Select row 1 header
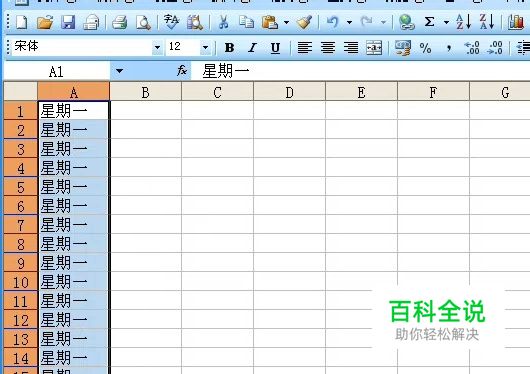 pyautogui.click(x=20, y=111)
